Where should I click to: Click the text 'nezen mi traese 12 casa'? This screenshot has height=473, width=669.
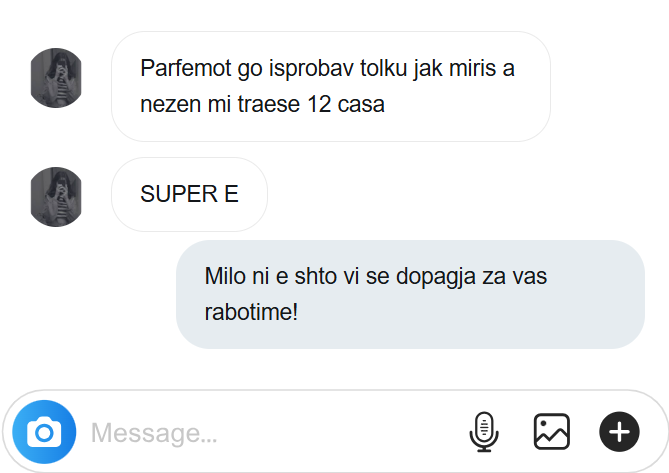point(262,103)
